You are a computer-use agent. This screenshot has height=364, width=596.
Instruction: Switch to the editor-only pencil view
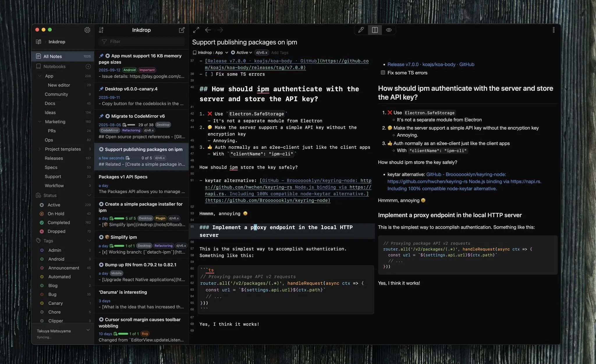(x=361, y=30)
